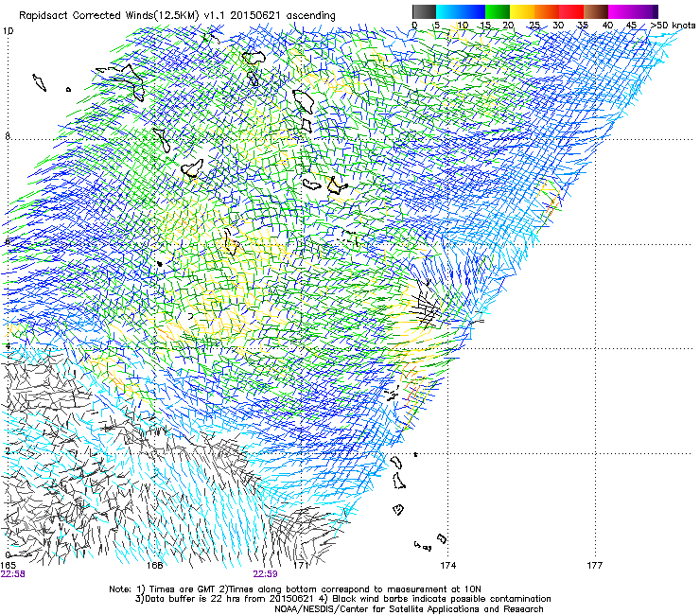700x615 pixels.
Task: Select the blue 5-15 knots legend swatch
Action: (461, 11)
